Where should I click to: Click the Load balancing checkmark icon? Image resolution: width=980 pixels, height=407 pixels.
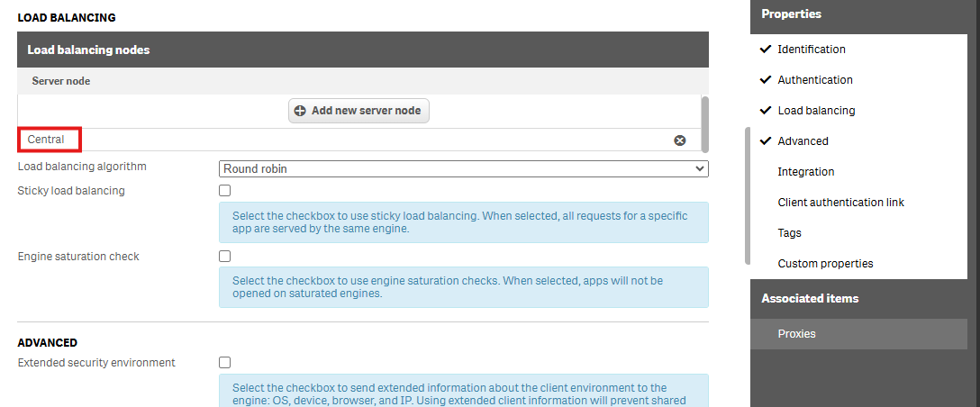point(766,110)
